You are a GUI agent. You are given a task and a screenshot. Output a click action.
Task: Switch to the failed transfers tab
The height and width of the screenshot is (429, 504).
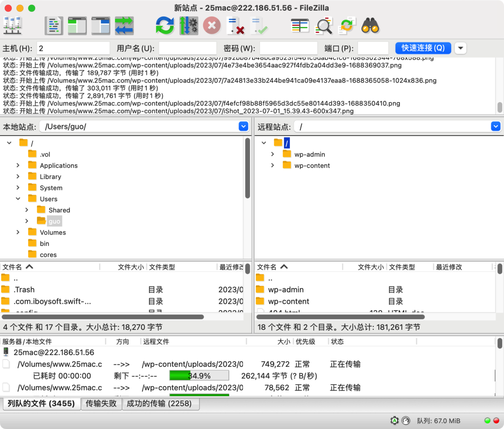click(x=101, y=404)
